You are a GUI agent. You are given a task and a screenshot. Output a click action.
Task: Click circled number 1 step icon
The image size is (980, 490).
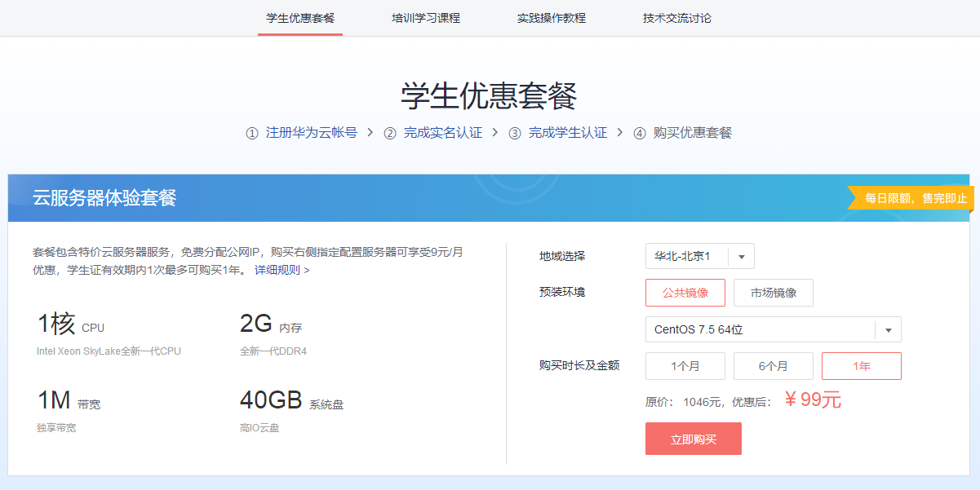point(252,133)
